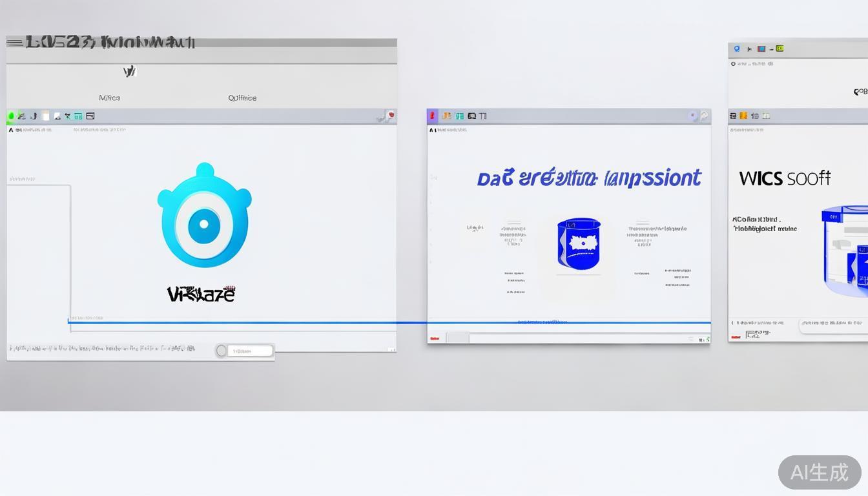Click the red icon on purple background in middle window
Viewport: 868px width, 496px height.
pos(432,116)
